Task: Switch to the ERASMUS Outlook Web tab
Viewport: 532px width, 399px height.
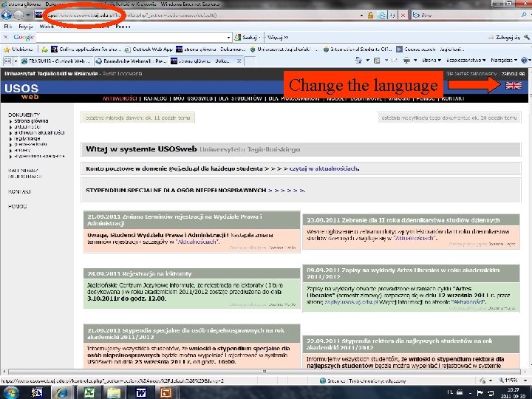Action: pos(55,61)
